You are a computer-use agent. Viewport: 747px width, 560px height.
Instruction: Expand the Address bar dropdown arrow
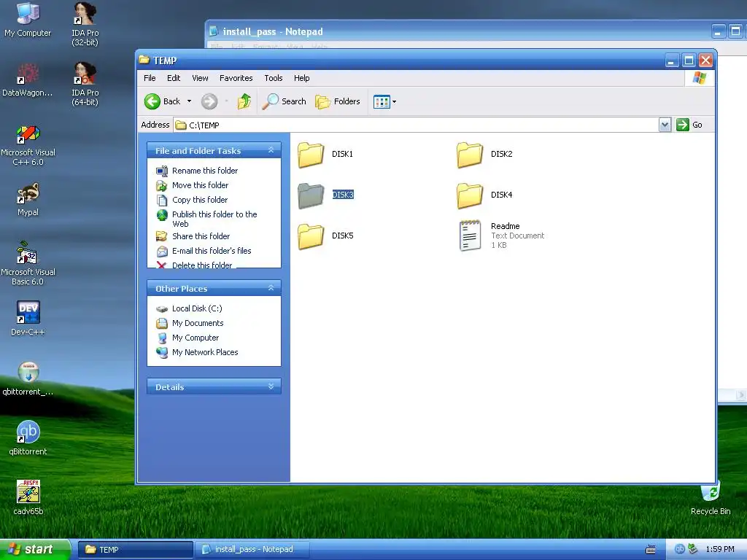(665, 125)
